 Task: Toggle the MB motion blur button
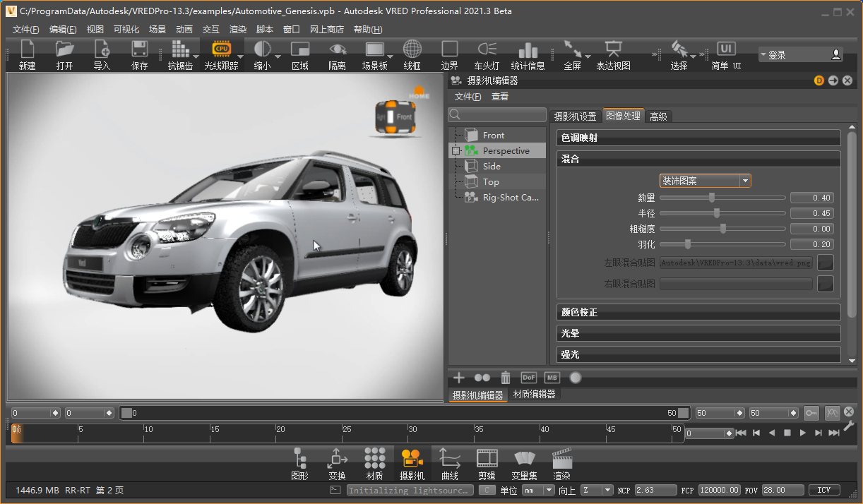tap(552, 378)
